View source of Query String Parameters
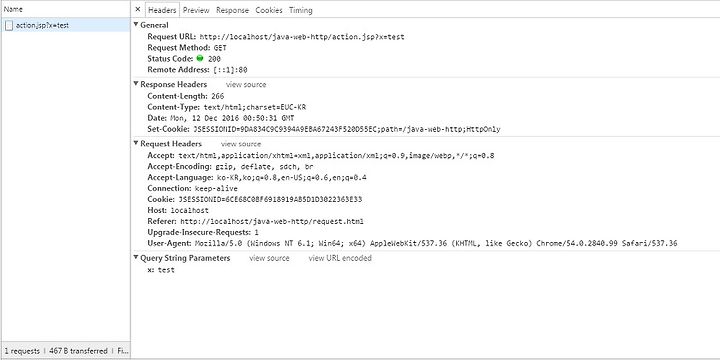The width and height of the screenshot is (720, 360). pyautogui.click(x=269, y=258)
